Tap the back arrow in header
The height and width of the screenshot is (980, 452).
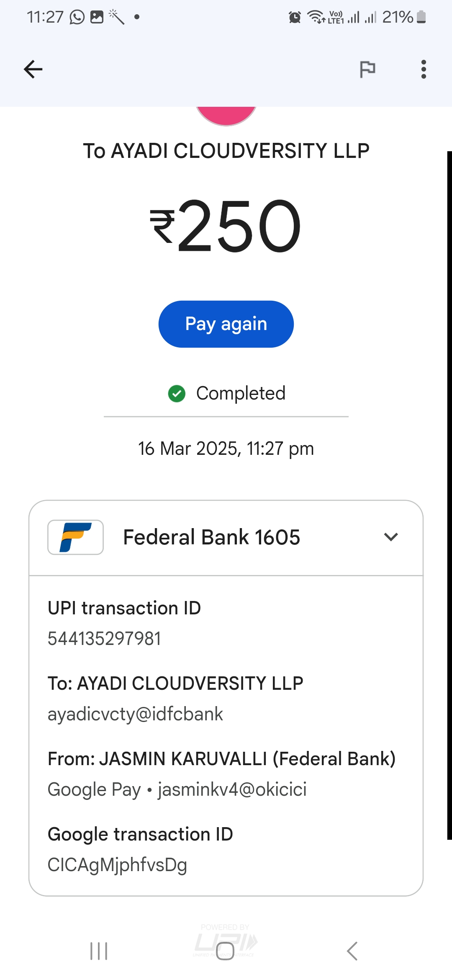pyautogui.click(x=33, y=69)
